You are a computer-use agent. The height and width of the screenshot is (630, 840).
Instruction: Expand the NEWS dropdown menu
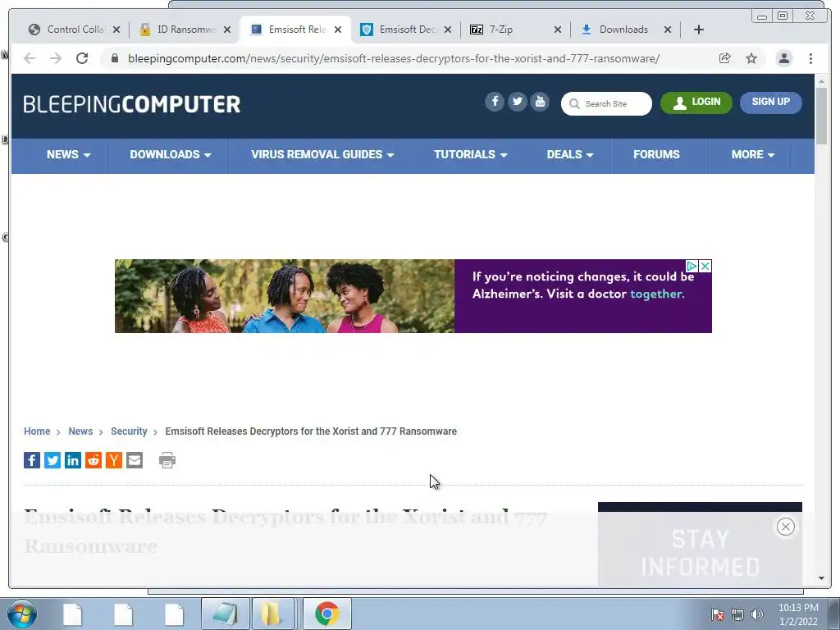point(69,154)
